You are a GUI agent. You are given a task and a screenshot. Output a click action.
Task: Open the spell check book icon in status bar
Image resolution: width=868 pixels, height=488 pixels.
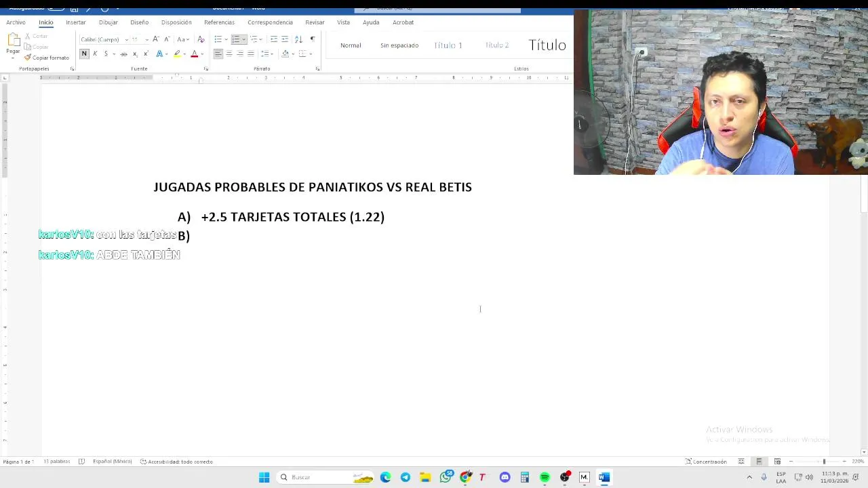pyautogui.click(x=81, y=462)
